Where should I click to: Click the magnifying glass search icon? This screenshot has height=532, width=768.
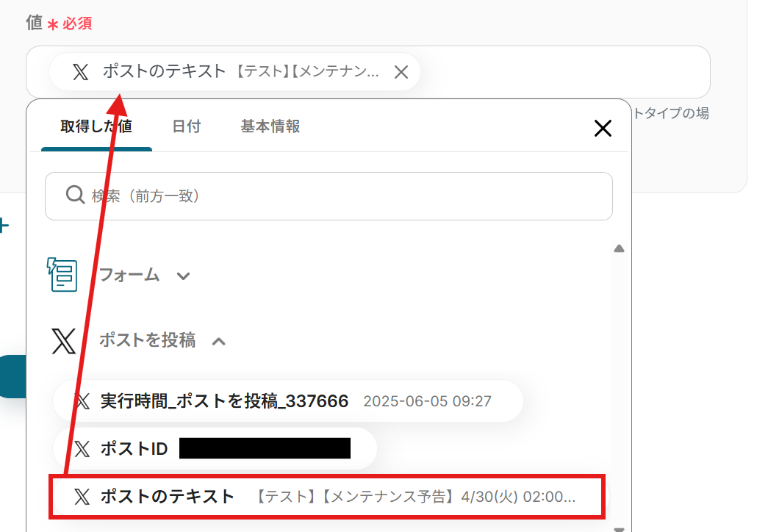click(x=75, y=195)
